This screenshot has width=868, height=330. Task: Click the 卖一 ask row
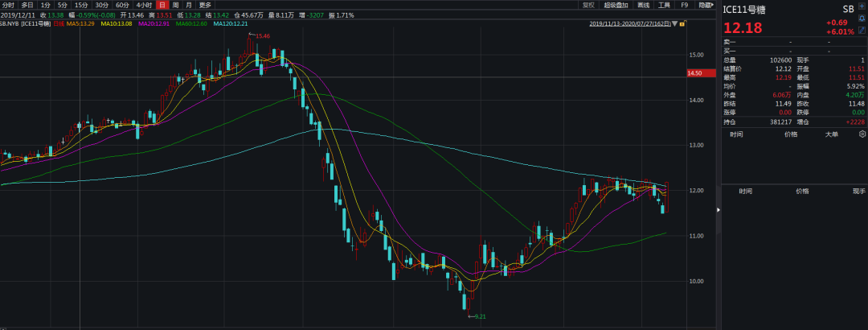tap(795, 42)
